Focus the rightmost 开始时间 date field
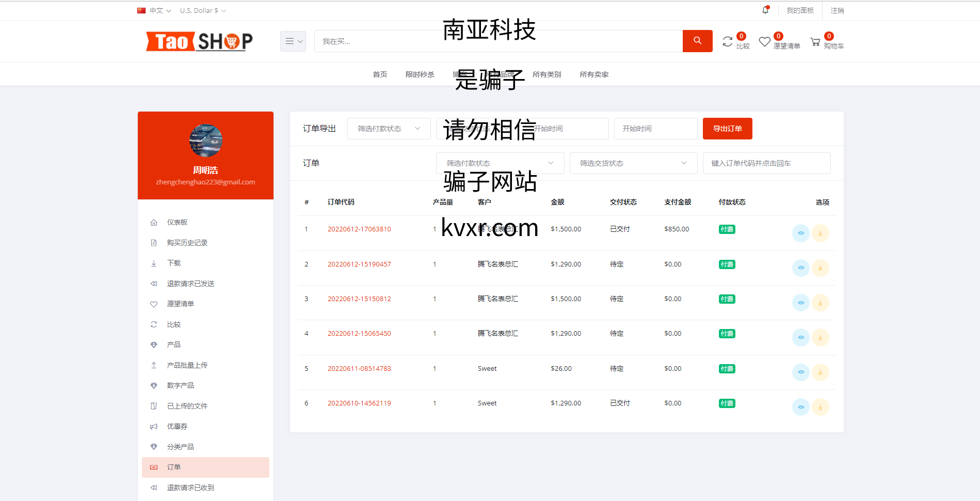The width and height of the screenshot is (980, 501). click(655, 129)
